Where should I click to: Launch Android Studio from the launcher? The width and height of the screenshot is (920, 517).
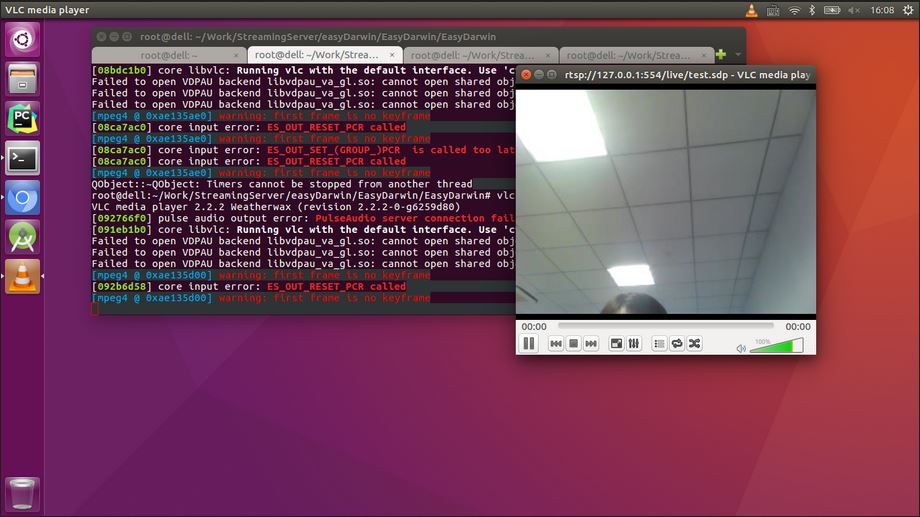tap(22, 237)
